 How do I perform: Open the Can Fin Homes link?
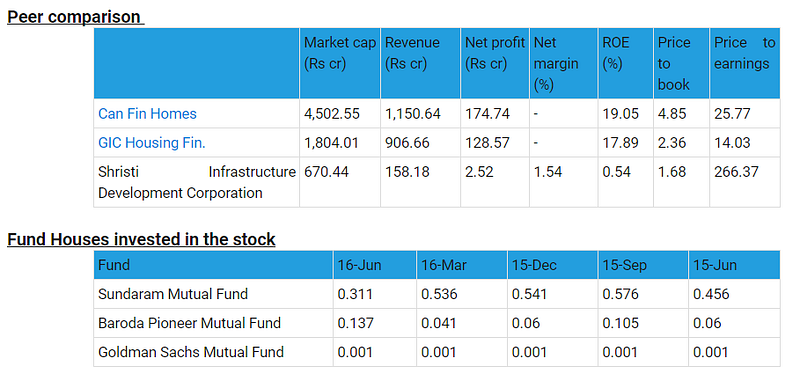coord(147,113)
